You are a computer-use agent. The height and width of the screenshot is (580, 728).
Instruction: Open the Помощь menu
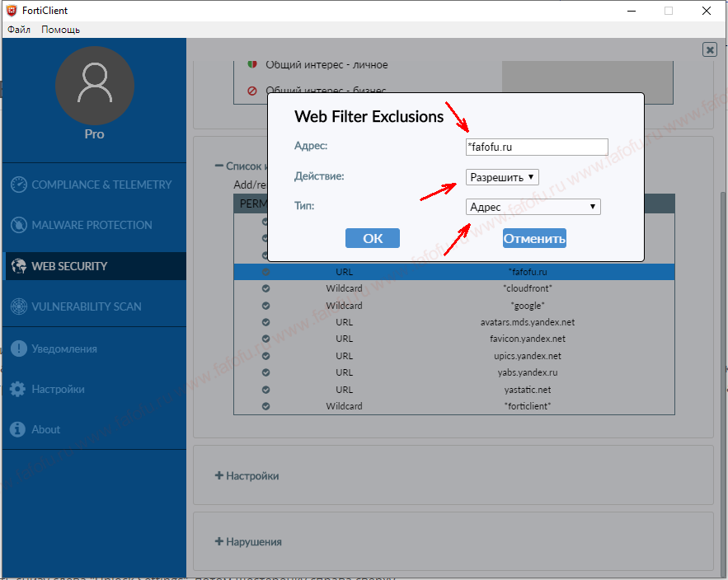61,30
